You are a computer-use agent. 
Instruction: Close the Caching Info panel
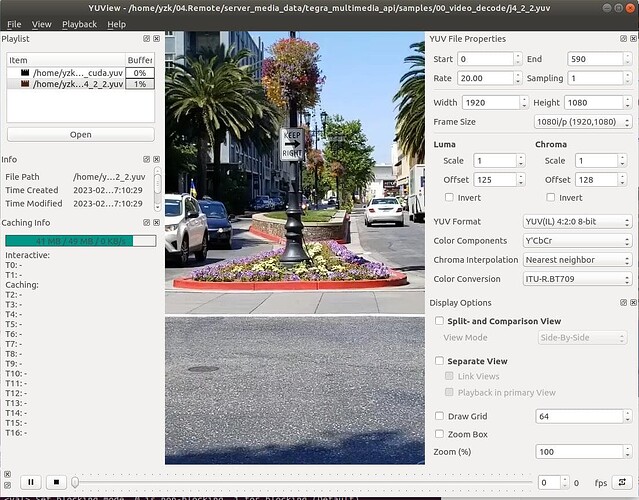[x=156, y=222]
